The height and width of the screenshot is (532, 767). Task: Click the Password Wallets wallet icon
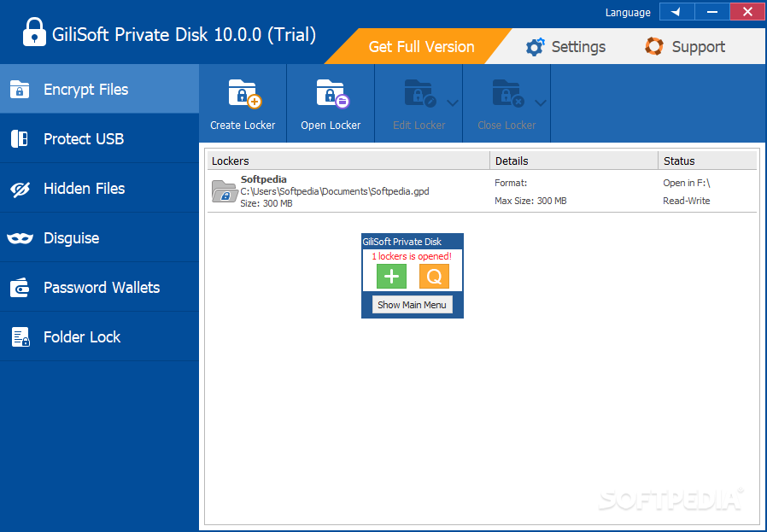pyautogui.click(x=20, y=288)
